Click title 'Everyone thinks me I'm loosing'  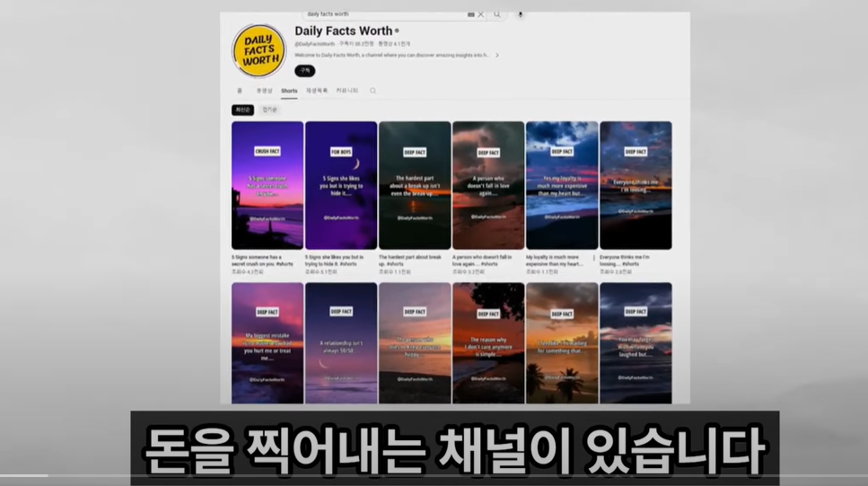coord(625,261)
